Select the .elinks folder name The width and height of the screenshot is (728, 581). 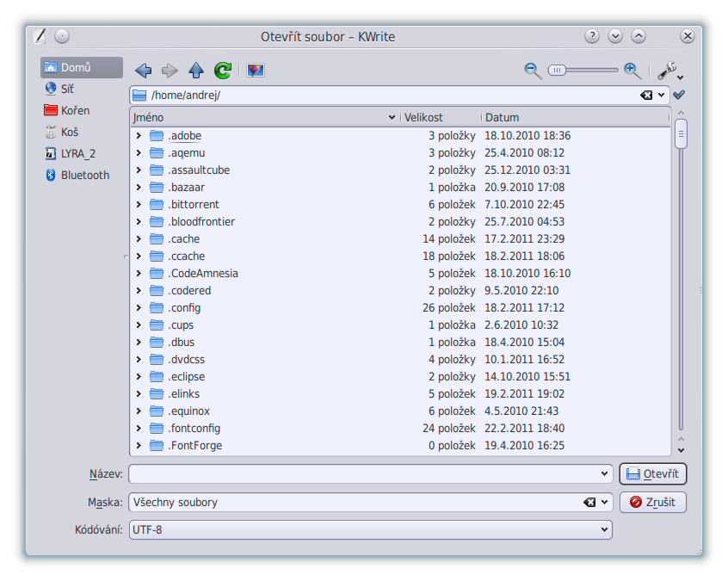[184, 394]
